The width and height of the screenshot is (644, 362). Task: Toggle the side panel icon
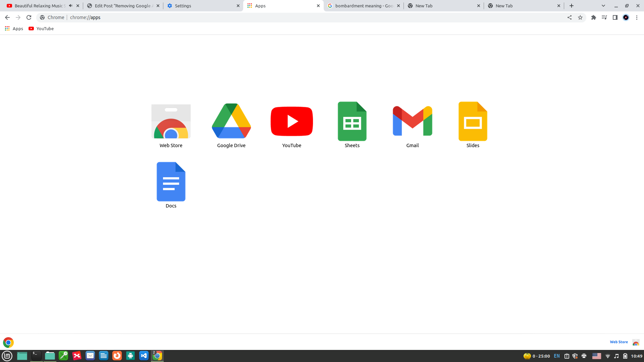tap(615, 17)
